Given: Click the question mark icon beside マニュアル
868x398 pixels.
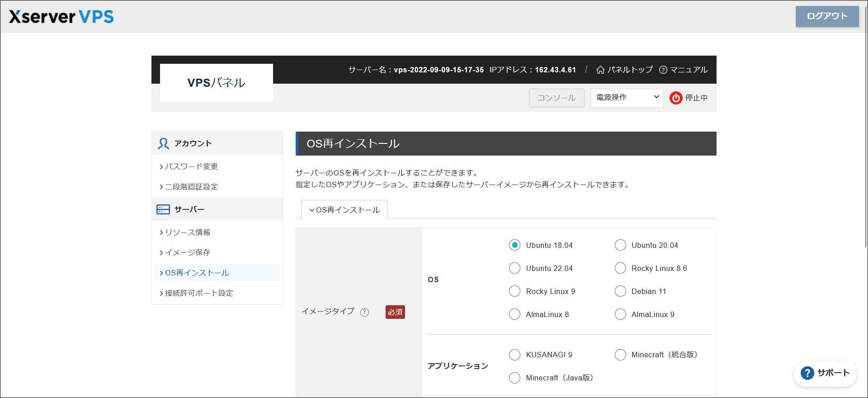Looking at the screenshot, I should click(663, 70).
